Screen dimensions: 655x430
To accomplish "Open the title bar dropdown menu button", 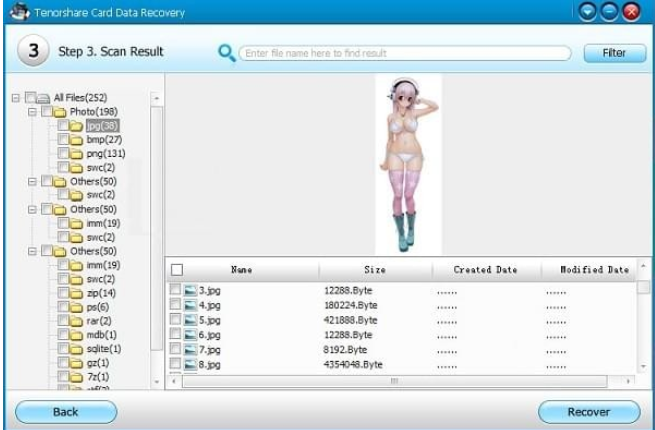I will point(587,12).
